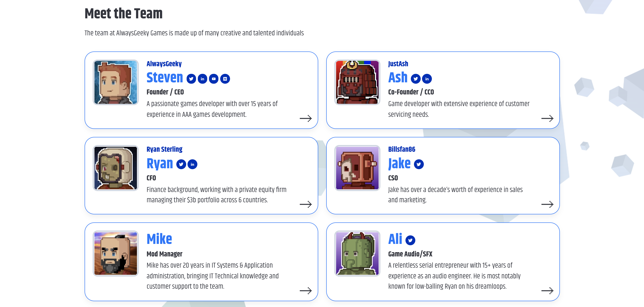
Task: Visit Ryan's LinkedIn icon
Action: 192,164
